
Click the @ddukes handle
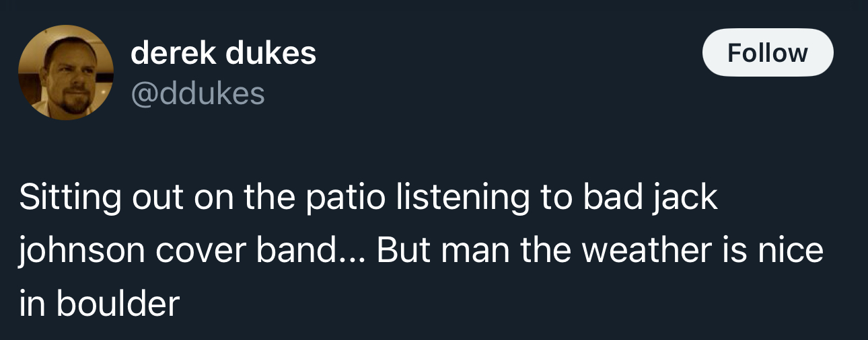[198, 93]
